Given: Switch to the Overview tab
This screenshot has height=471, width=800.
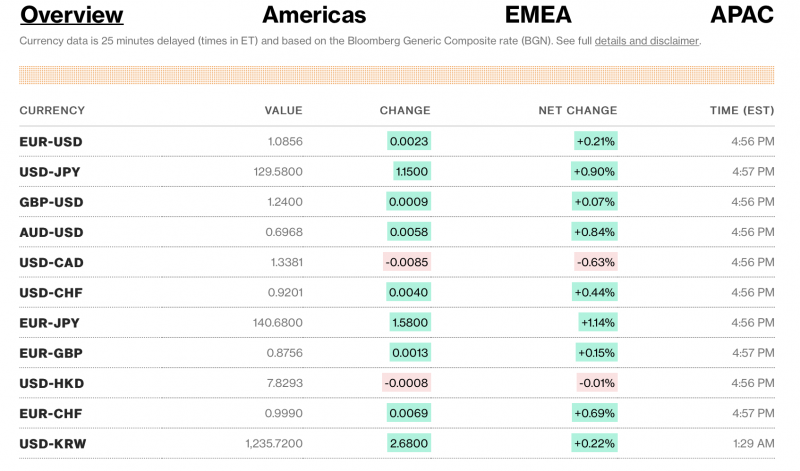Looking at the screenshot, I should [72, 15].
